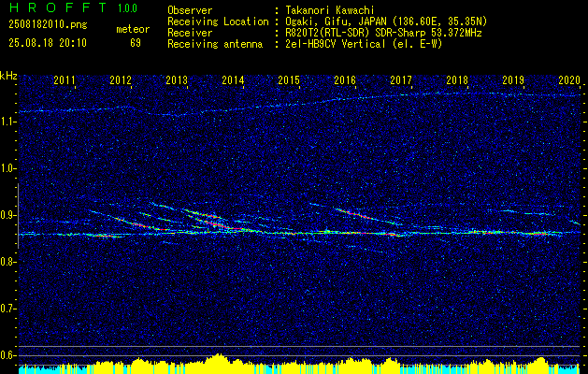Click the 1.0 kHz frequency label

[8, 168]
